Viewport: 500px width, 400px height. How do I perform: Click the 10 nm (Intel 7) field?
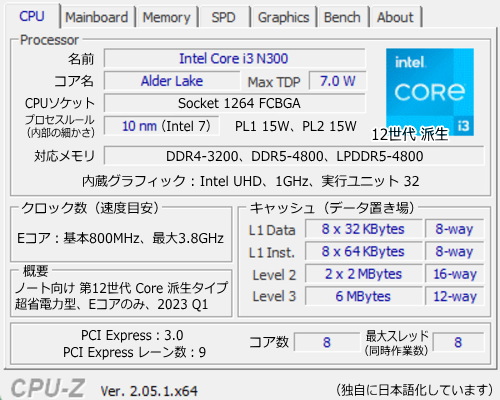[x=162, y=126]
